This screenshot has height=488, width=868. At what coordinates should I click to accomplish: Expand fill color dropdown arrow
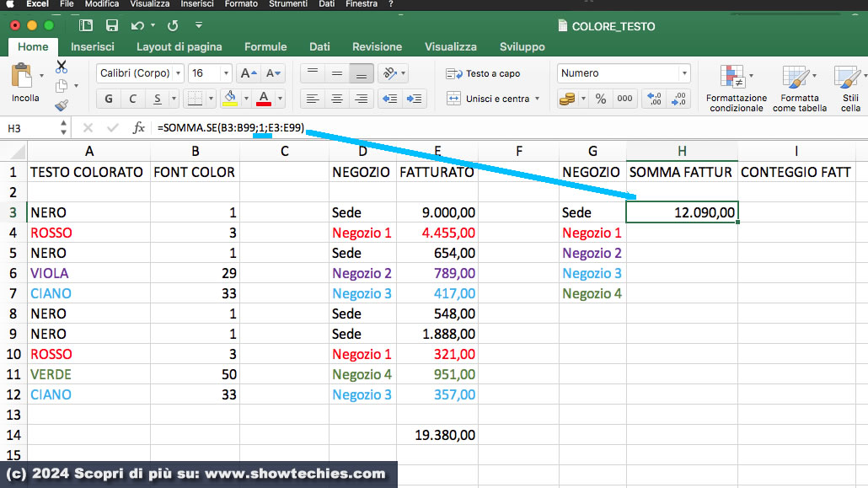coord(246,99)
